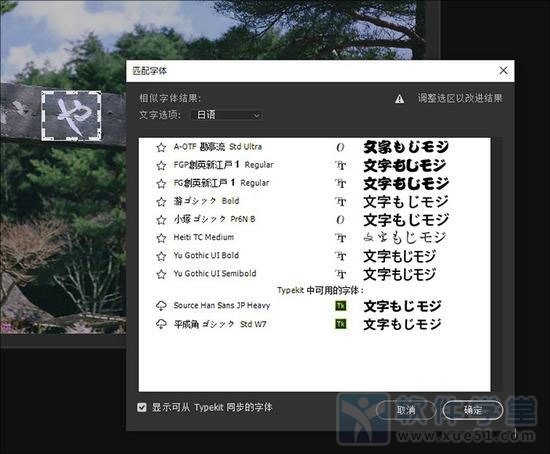Mark Yu Gothic UI Semibold as favorite
The width and height of the screenshot is (550, 454).
[x=161, y=274]
